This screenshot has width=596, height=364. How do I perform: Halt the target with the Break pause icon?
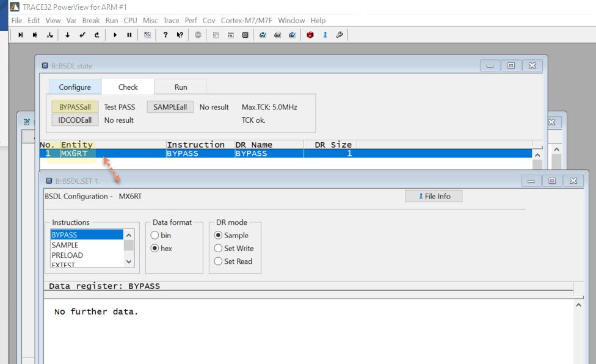[x=129, y=35]
